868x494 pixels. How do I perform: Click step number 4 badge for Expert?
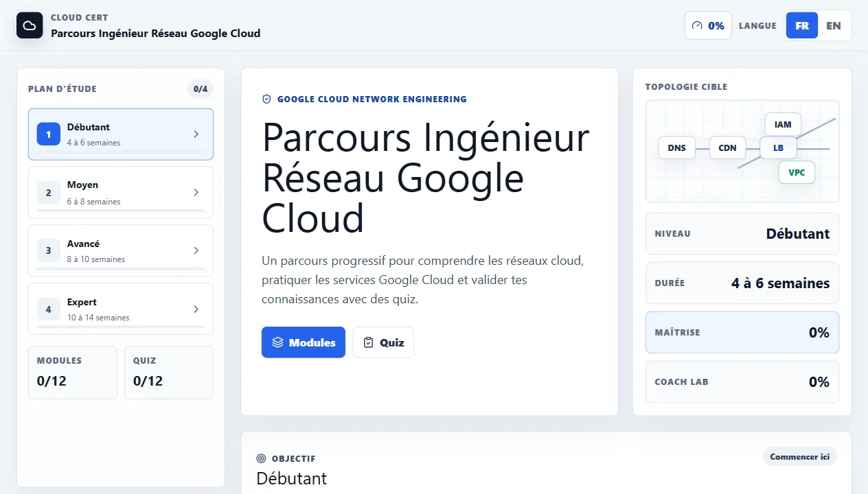(x=48, y=309)
